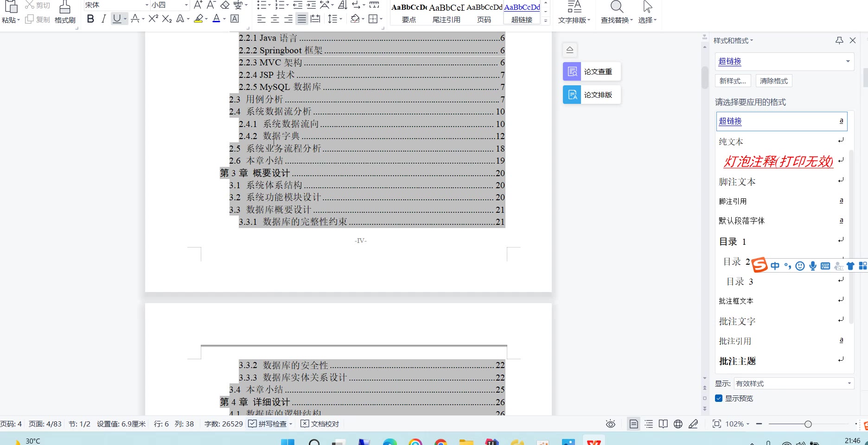868x445 pixels.
Task: Open 论文查重 plagiarism check
Action: [x=592, y=71]
